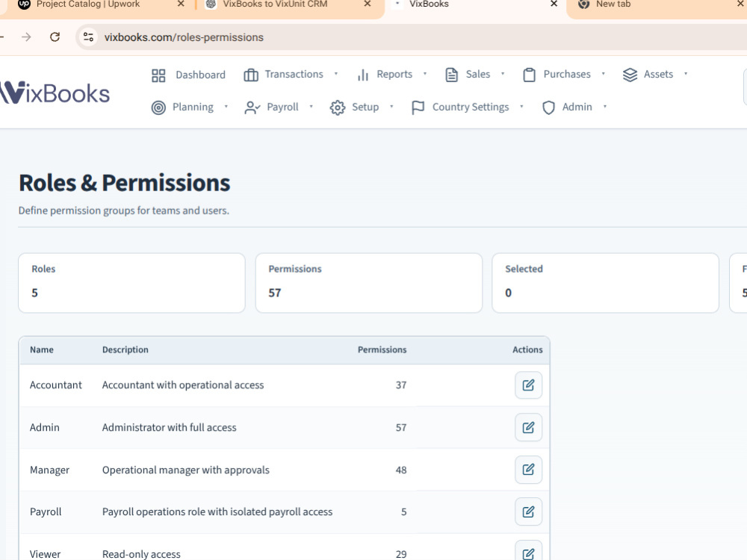Open the Transactions menu label
This screenshot has height=560, width=747.
(x=294, y=74)
